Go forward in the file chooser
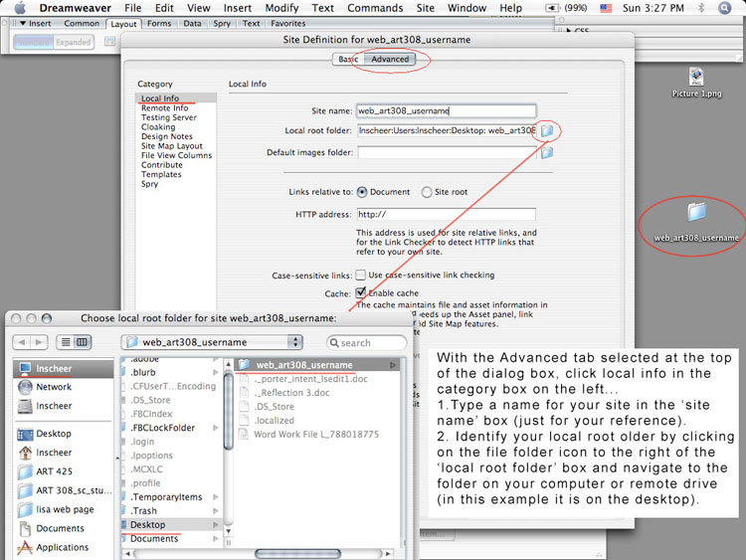Viewport: 746px width, 560px height. pos(39,342)
